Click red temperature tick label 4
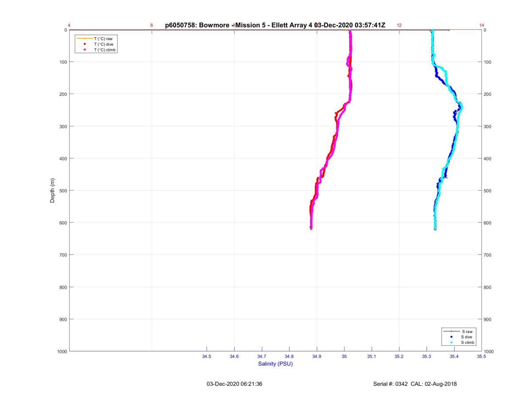Image resolution: width=532 pixels, height=395 pixels. (x=69, y=25)
